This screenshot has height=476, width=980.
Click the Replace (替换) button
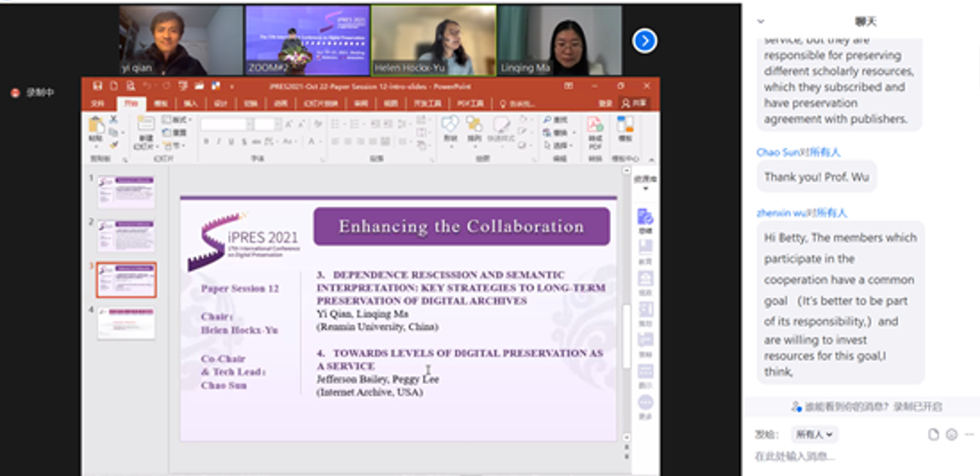click(x=559, y=133)
